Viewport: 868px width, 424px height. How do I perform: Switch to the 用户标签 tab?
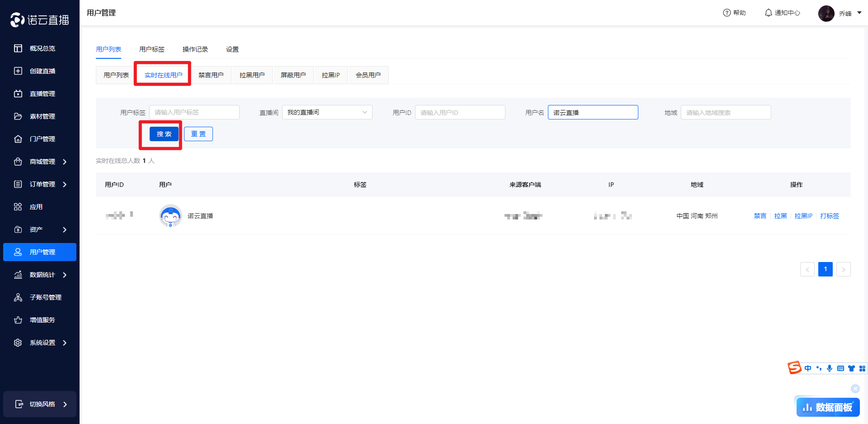pos(152,49)
